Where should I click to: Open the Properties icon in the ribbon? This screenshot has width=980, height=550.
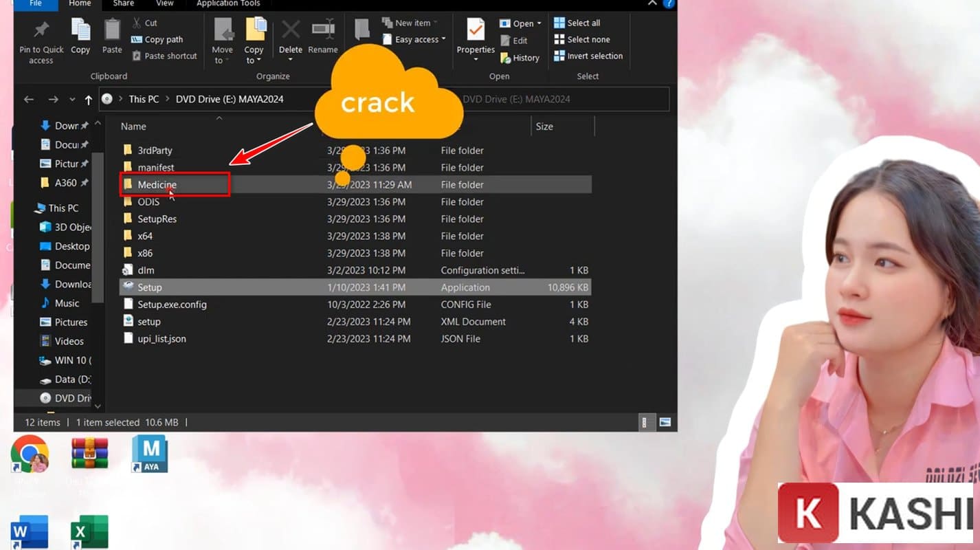point(476,32)
